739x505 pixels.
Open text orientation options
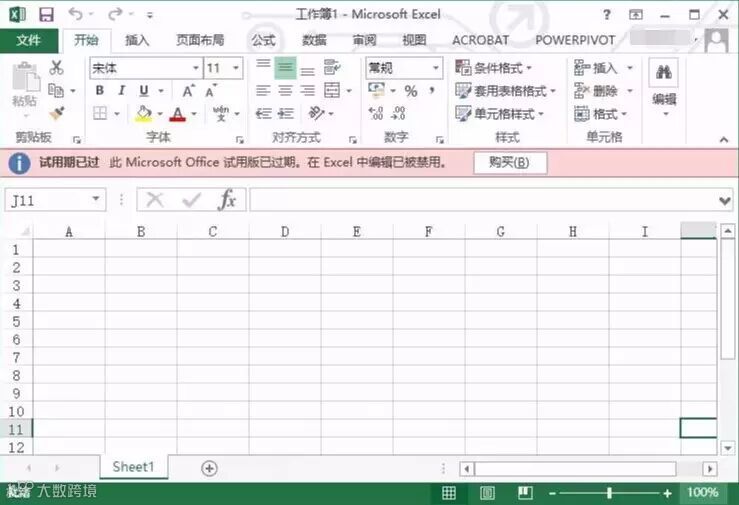click(316, 113)
